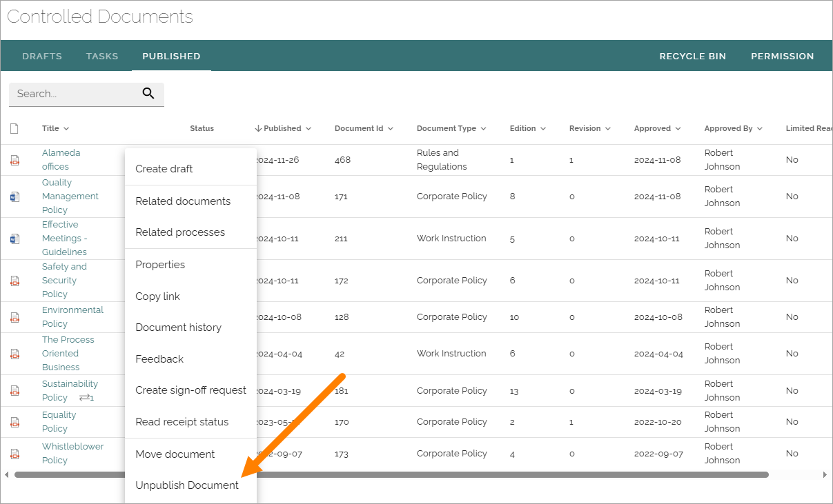Open the Approved By column dropdown
The height and width of the screenshot is (504, 833).
pos(760,129)
